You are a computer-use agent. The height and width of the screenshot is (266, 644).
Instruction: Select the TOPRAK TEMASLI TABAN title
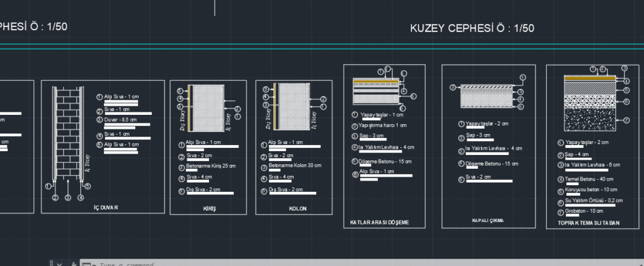[588, 223]
